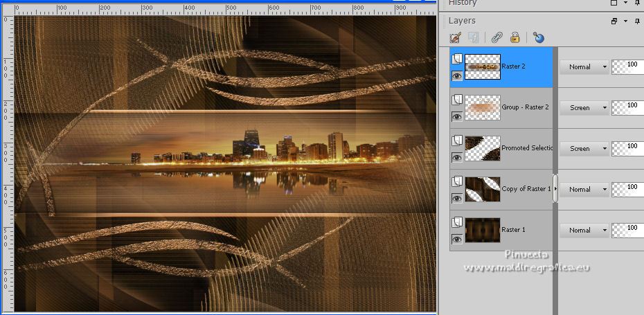
Task: Pin the History palette with the pushpin
Action: [636, 3]
